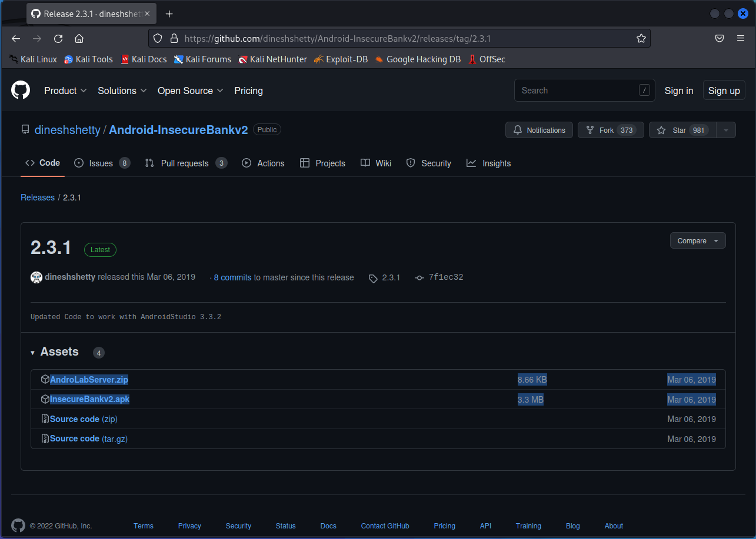The image size is (756, 539).
Task: Open a new browser tab plus icon
Action: pyautogui.click(x=169, y=14)
